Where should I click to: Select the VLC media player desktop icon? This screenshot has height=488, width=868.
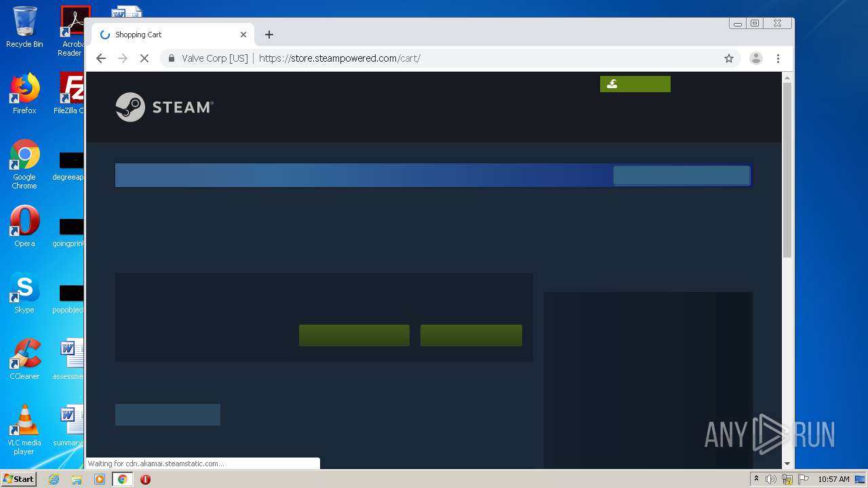[24, 430]
